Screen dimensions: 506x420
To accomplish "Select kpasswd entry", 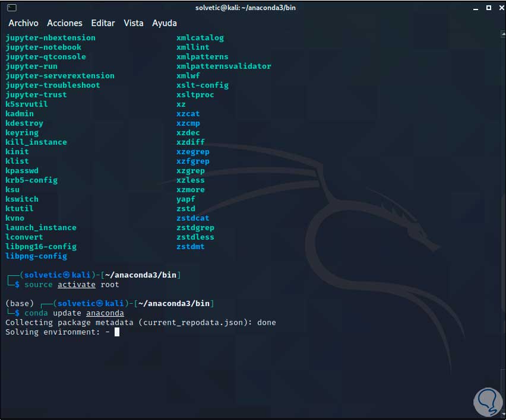I will [x=22, y=170].
